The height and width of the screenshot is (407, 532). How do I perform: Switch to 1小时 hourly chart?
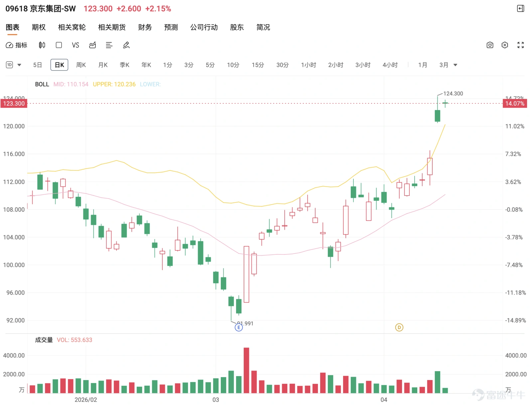point(309,65)
